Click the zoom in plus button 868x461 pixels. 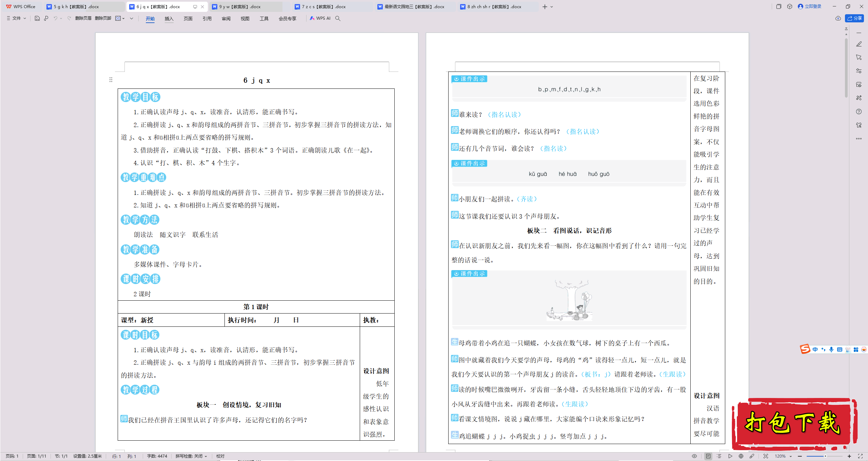(x=849, y=456)
